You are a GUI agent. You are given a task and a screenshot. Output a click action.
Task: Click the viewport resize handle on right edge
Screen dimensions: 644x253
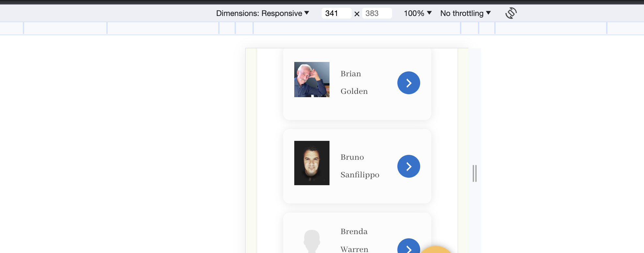pos(475,173)
